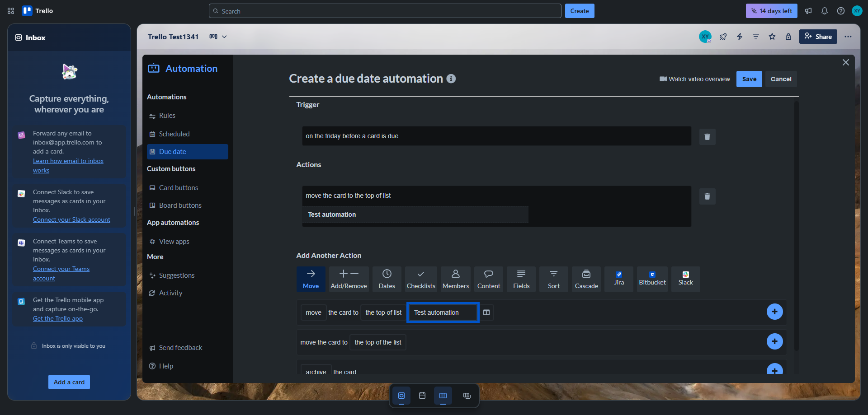Screen dimensions: 868x415
Task: Delete the move card action with trash icon
Action: [x=708, y=196]
